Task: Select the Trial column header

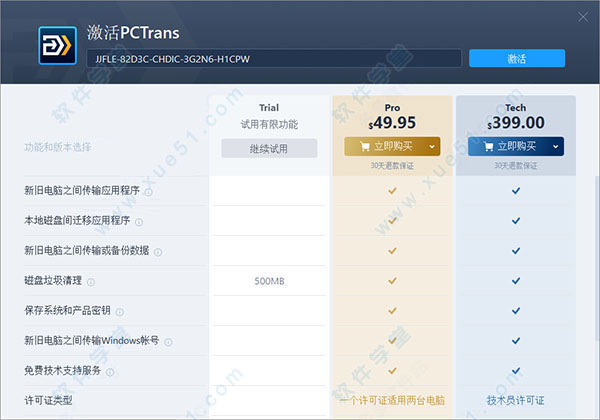Action: [269, 108]
